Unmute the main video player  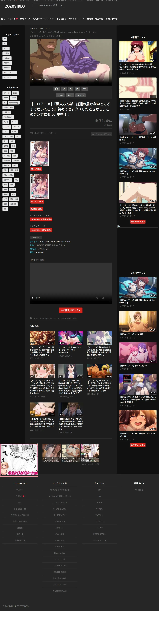point(97,80)
